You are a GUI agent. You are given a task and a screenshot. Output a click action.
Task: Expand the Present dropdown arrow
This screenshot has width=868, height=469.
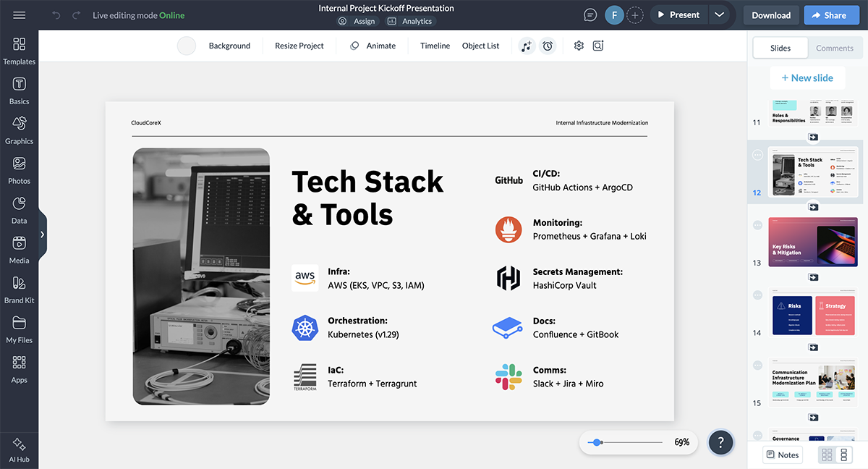click(x=718, y=15)
